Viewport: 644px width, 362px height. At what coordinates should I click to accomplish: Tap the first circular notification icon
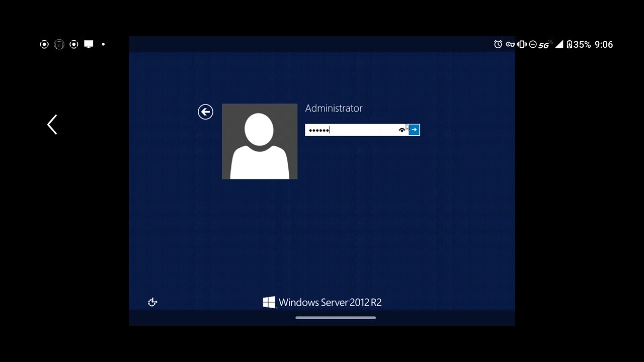pos(44,44)
